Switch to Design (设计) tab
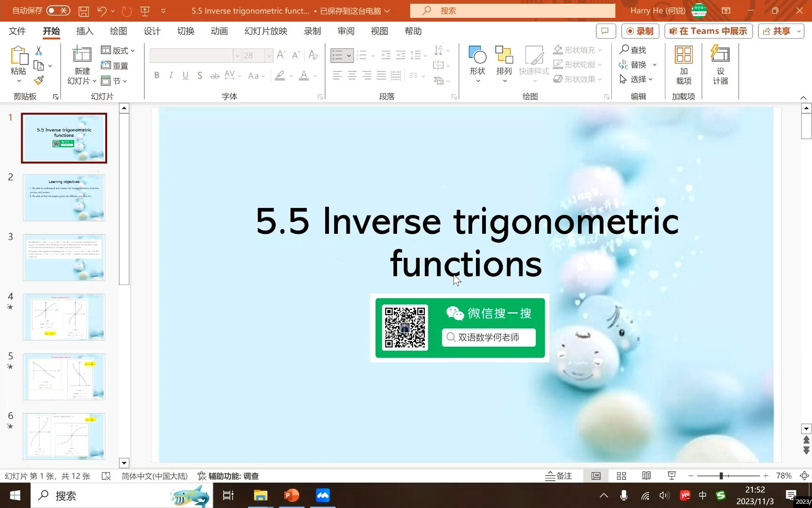This screenshot has height=508, width=812. [x=152, y=31]
